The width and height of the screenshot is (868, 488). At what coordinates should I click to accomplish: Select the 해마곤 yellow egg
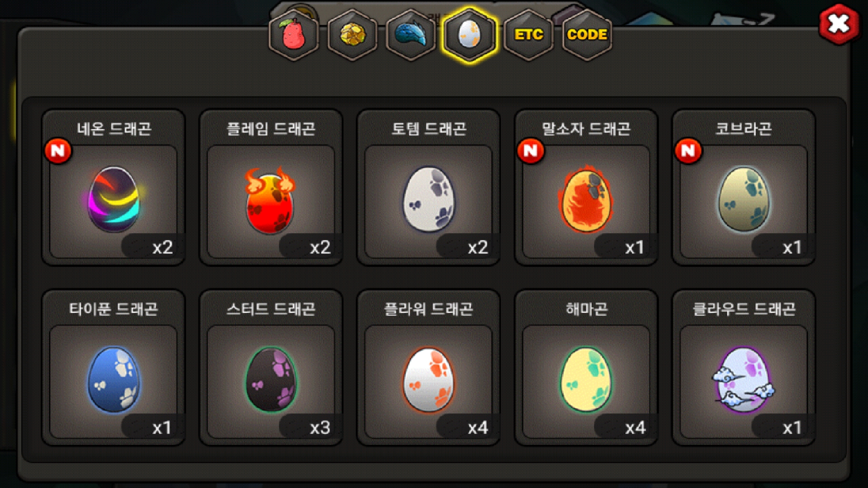tap(586, 380)
